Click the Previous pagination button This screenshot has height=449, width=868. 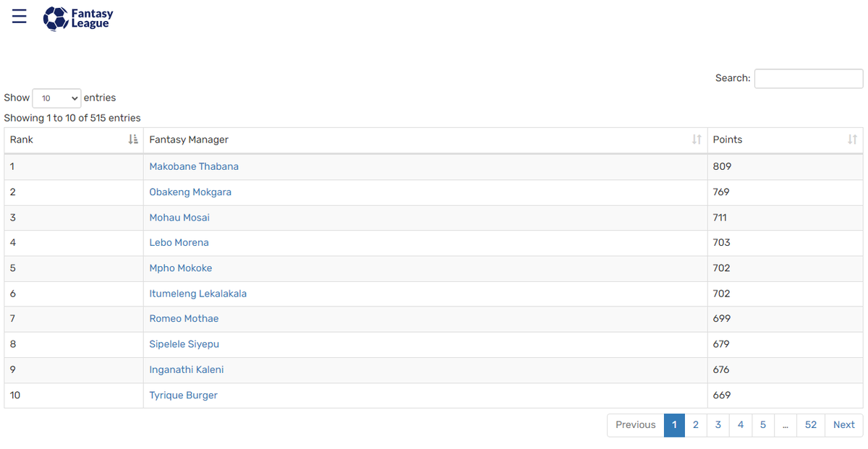636,425
